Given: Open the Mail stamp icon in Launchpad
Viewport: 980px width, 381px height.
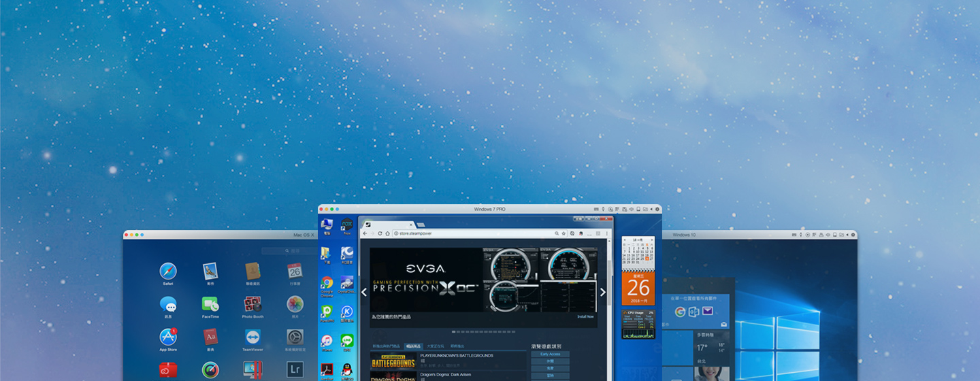Looking at the screenshot, I should [210, 271].
